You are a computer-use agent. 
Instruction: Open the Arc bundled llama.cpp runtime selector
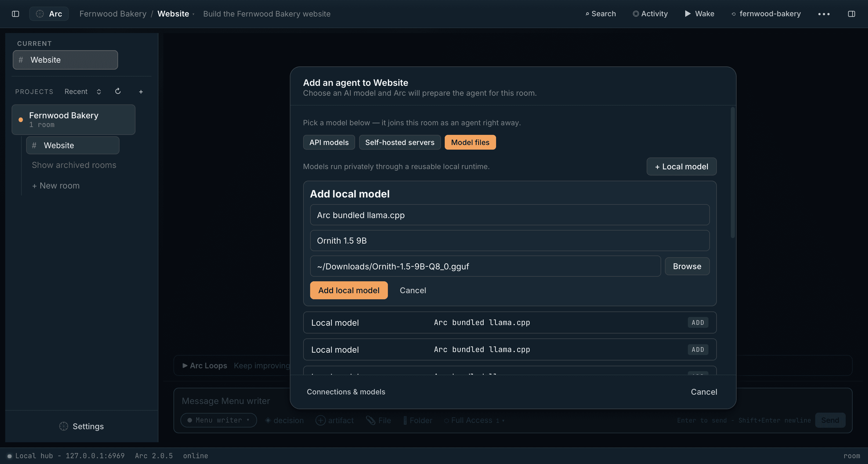click(x=509, y=215)
